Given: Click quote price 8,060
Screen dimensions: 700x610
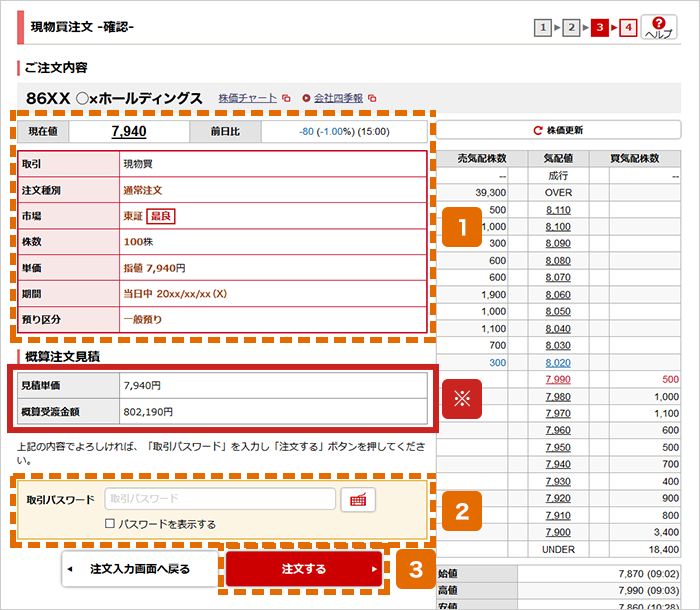Looking at the screenshot, I should 558,295.
